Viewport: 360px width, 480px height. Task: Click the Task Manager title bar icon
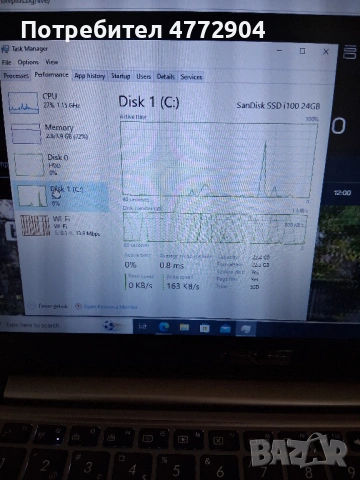pos(5,49)
